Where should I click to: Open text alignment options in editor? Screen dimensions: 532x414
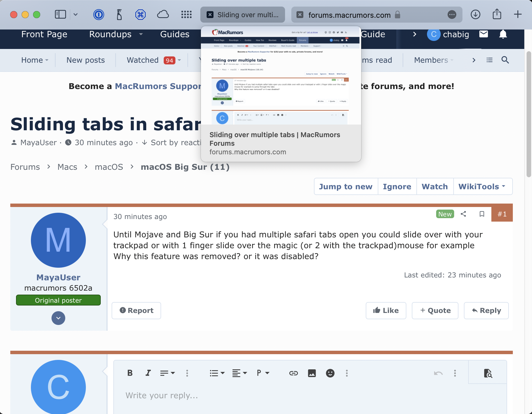240,373
